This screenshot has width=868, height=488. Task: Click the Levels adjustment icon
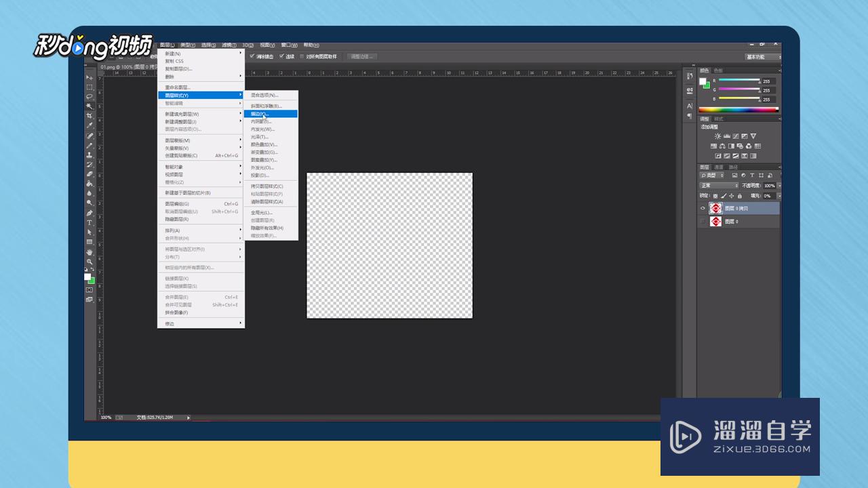[x=727, y=136]
